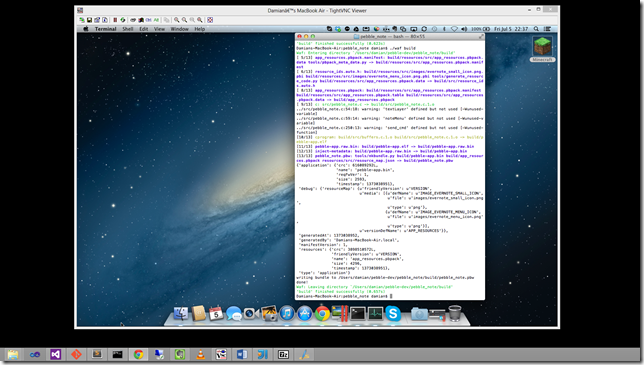Open the Help menu
The image size is (644, 365).
tap(200, 29)
